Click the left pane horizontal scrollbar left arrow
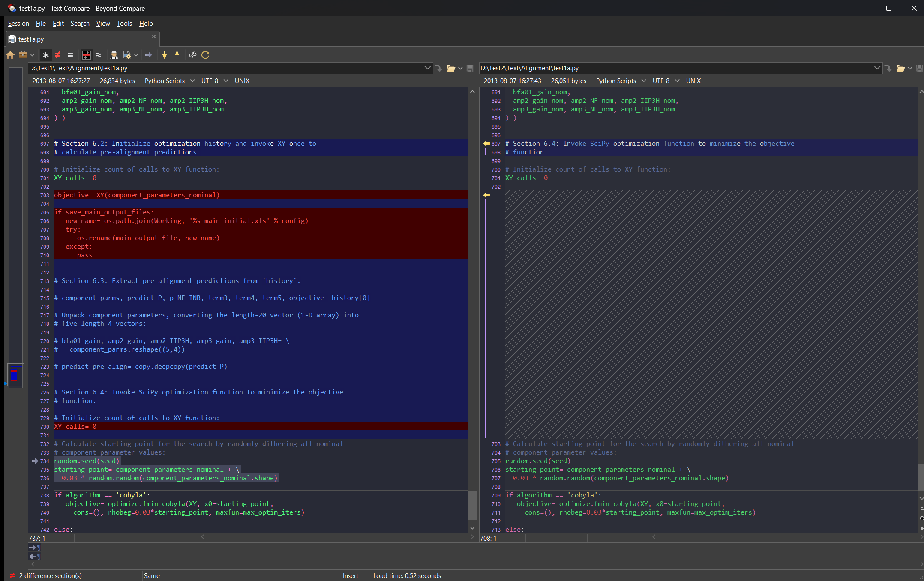This screenshot has height=581, width=924. click(x=203, y=537)
